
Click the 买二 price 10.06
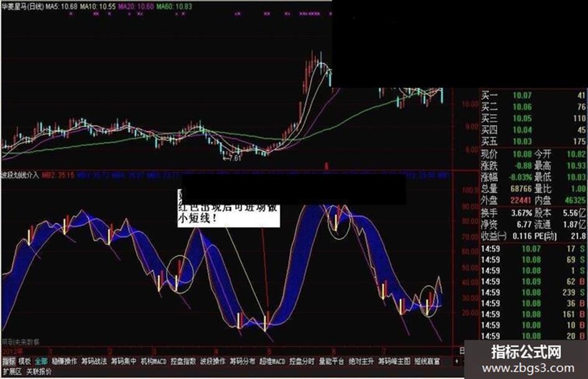tap(522, 107)
